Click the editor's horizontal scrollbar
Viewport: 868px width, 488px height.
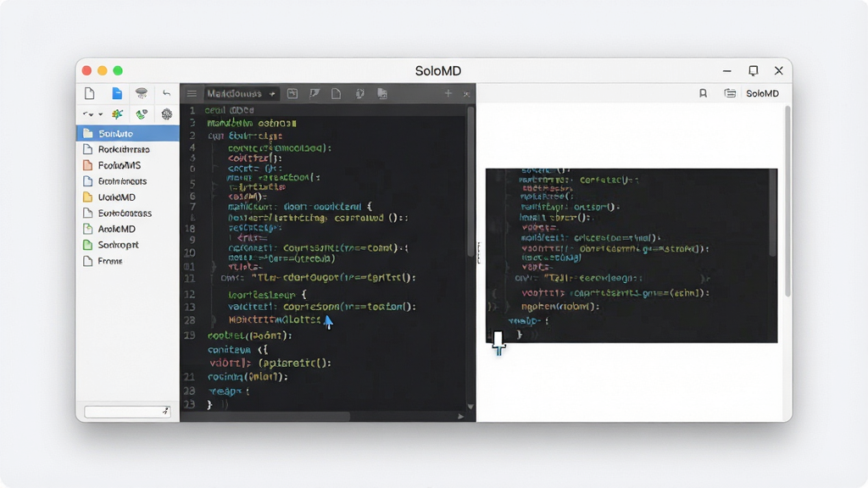pos(265,416)
